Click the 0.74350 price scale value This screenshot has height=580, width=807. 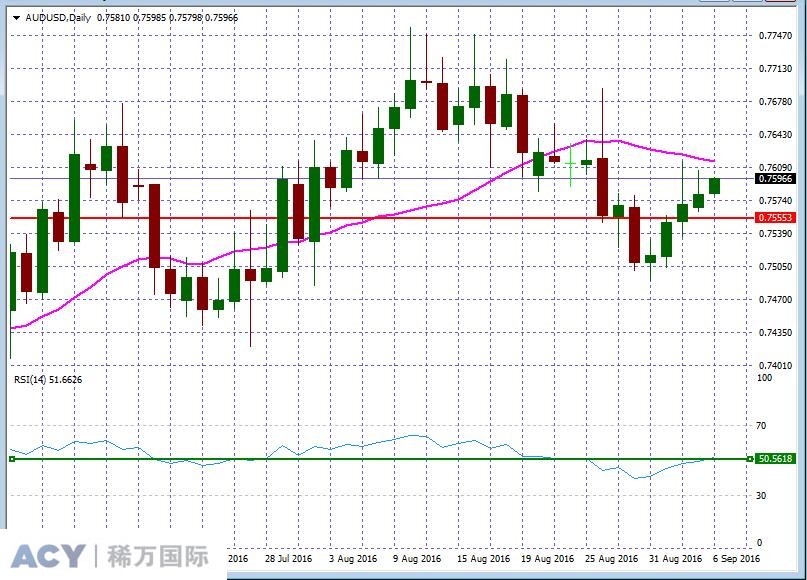(x=776, y=332)
